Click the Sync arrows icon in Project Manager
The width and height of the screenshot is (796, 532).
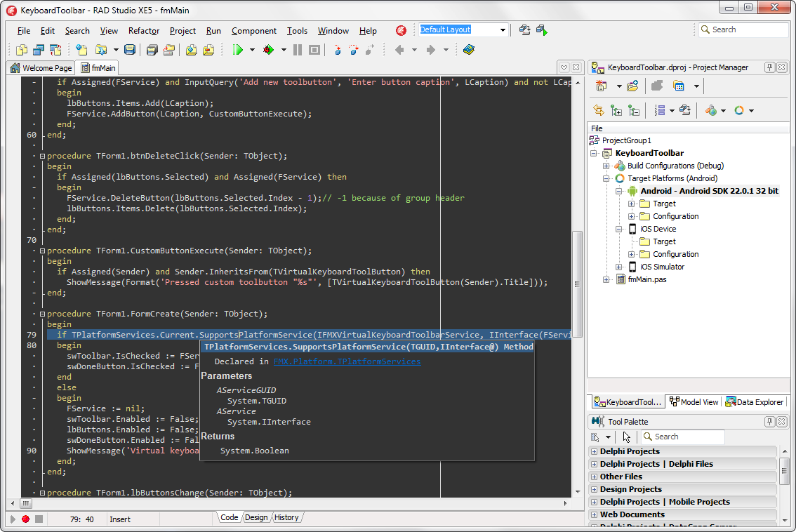point(599,110)
